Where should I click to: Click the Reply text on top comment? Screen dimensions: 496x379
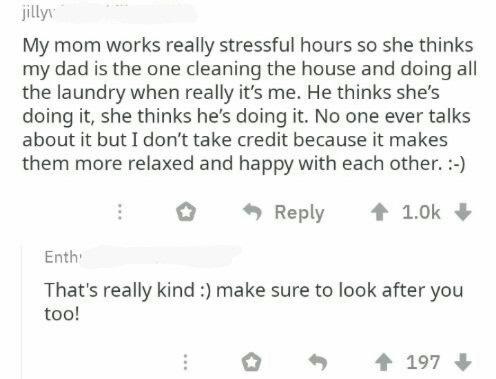coord(299,213)
